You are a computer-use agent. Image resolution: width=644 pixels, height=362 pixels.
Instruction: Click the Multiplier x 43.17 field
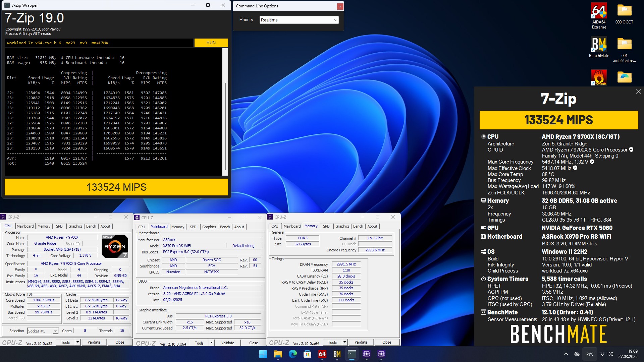(44, 306)
